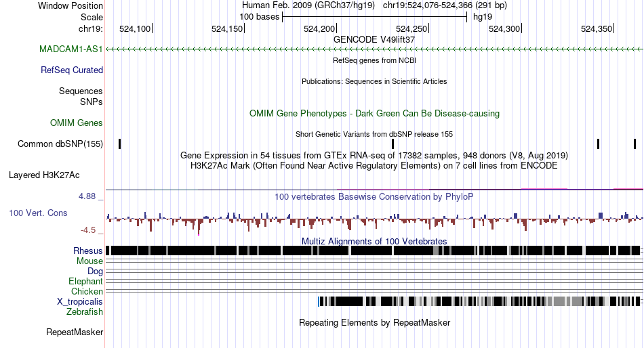
Task: Select the Rhesus alignment label
Action: pyautogui.click(x=88, y=251)
